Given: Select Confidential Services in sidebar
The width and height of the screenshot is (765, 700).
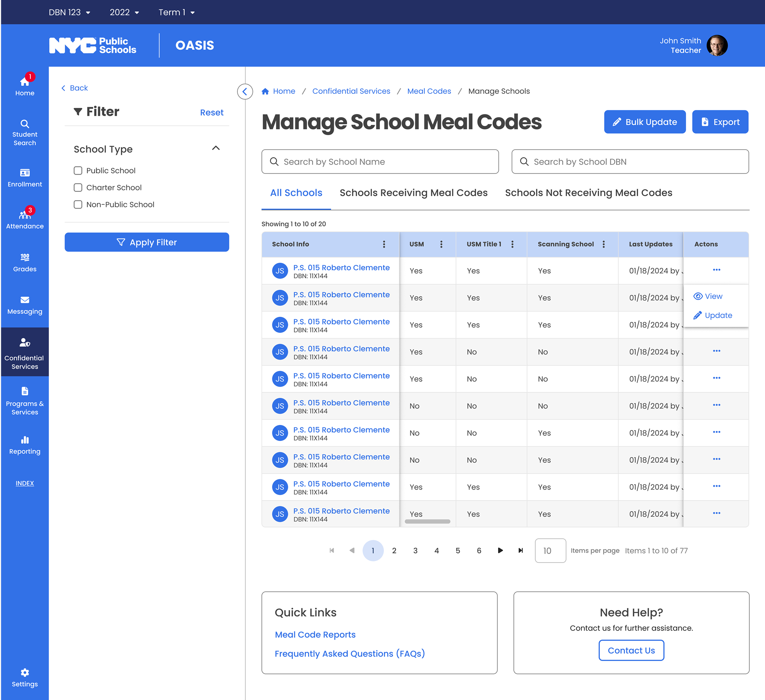Looking at the screenshot, I should [x=24, y=353].
